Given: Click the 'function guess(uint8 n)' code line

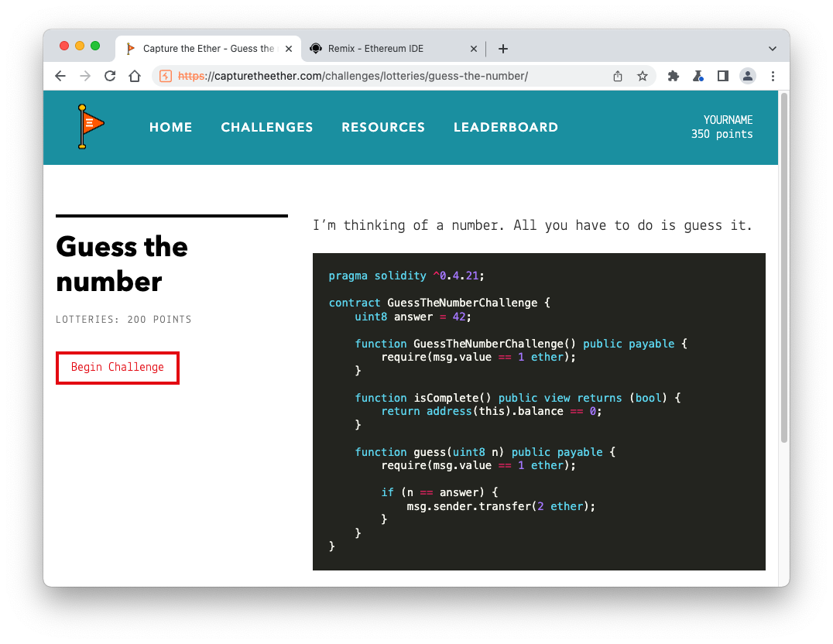Looking at the screenshot, I should coord(485,452).
